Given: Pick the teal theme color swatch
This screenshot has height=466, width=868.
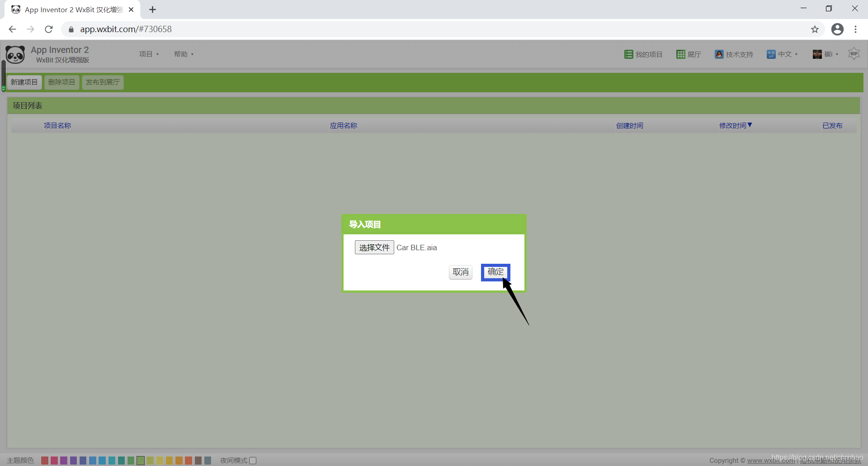Looking at the screenshot, I should (x=121, y=461).
